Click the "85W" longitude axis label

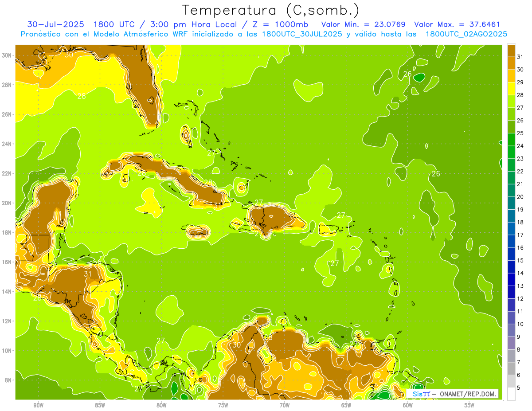(100, 405)
